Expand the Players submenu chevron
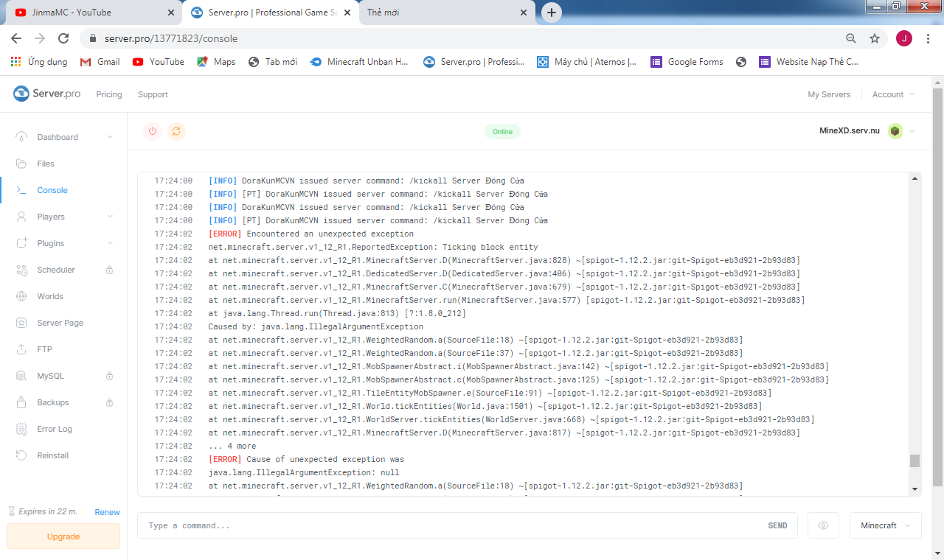 point(111,217)
